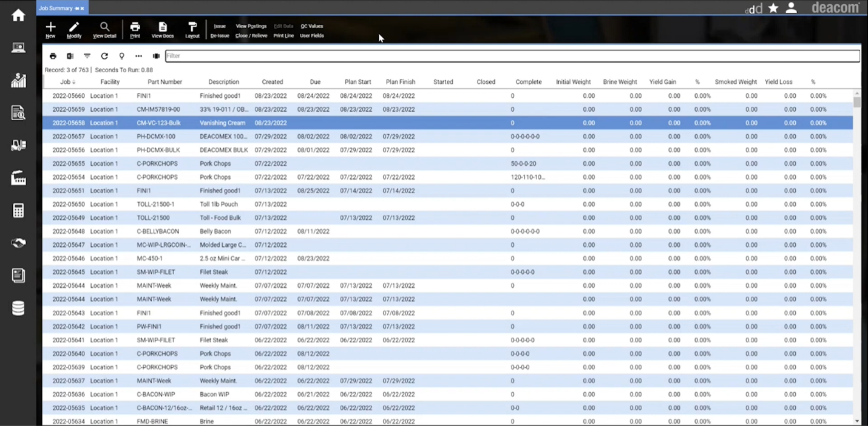868x428 pixels.
Task: Open grid column options via the ellipsis icon
Action: click(138, 55)
